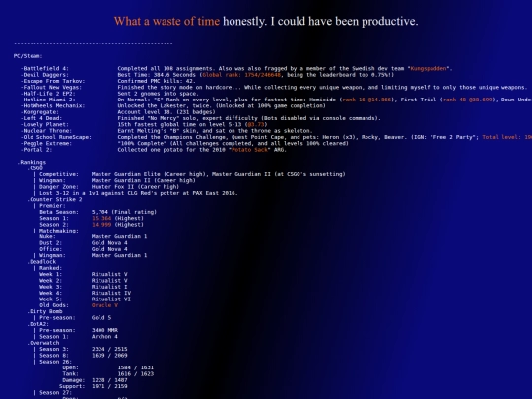The height and width of the screenshot is (399, 532).
Task: Click Overwatch 'Season 3:' row
Action: tap(84, 349)
